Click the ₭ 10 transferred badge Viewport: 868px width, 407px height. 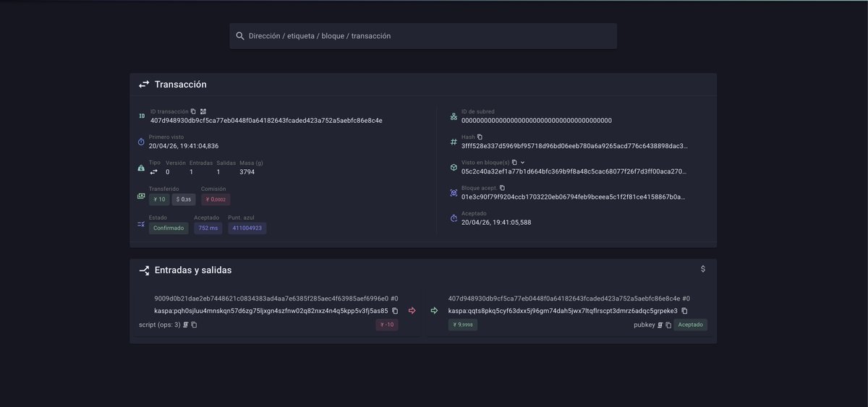tap(159, 200)
